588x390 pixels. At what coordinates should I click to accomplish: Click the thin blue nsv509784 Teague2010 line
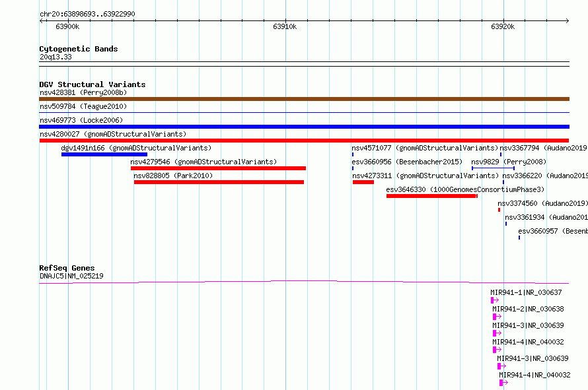(304, 112)
